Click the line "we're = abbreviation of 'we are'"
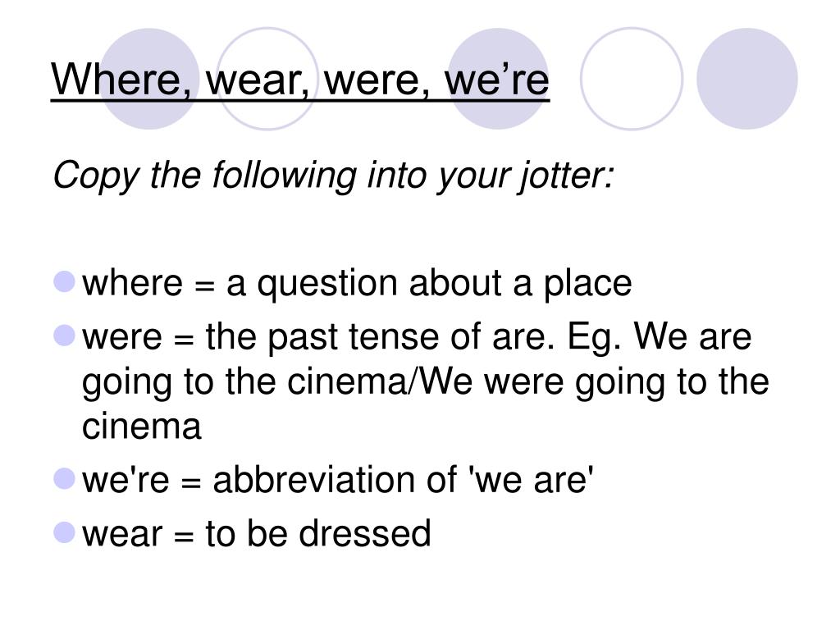The width and height of the screenshot is (840, 630). pos(337,479)
